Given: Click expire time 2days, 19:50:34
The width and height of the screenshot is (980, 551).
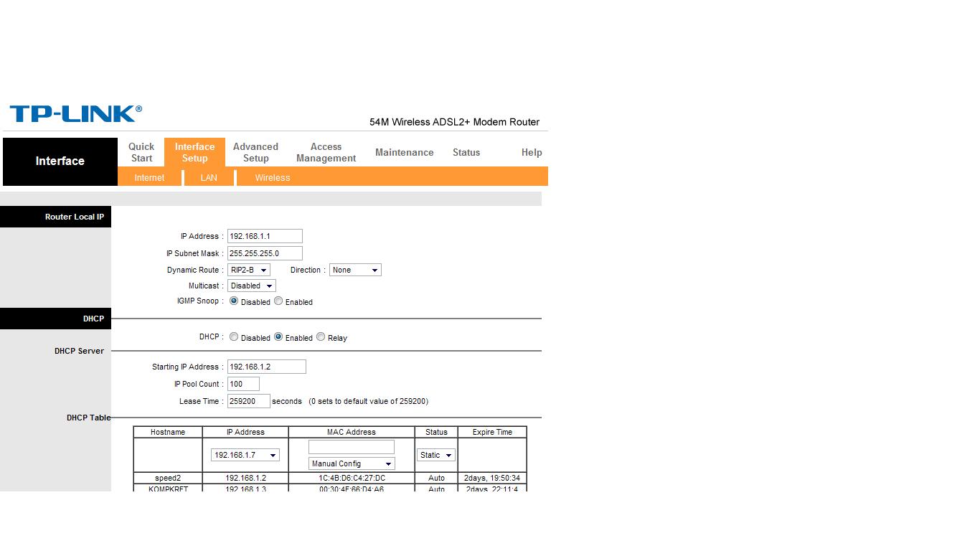Looking at the screenshot, I should pos(492,478).
